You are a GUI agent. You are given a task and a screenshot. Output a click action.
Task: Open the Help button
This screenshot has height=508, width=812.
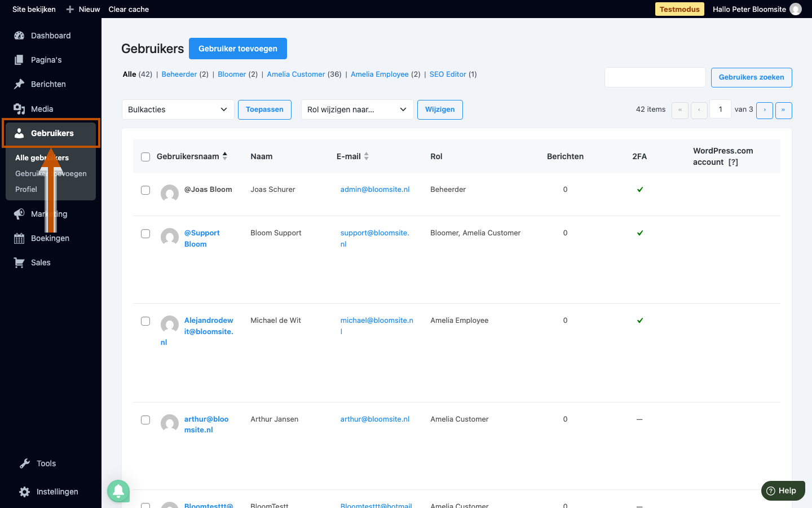pyautogui.click(x=783, y=491)
